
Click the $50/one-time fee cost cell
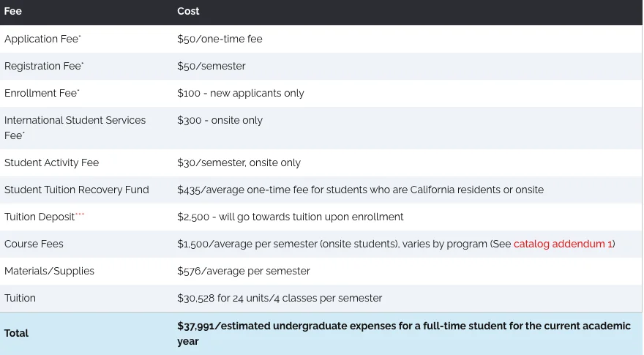pyautogui.click(x=220, y=39)
